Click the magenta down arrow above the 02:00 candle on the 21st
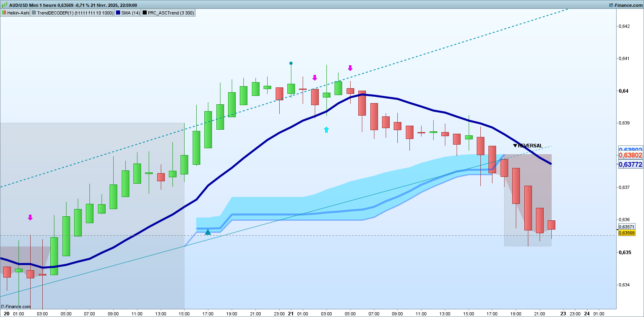The width and height of the screenshot is (644, 317). click(315, 78)
